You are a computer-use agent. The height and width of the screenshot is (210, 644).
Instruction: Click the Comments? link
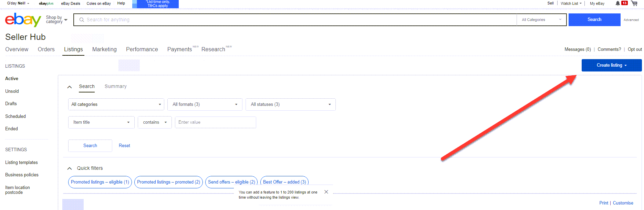(x=609, y=49)
